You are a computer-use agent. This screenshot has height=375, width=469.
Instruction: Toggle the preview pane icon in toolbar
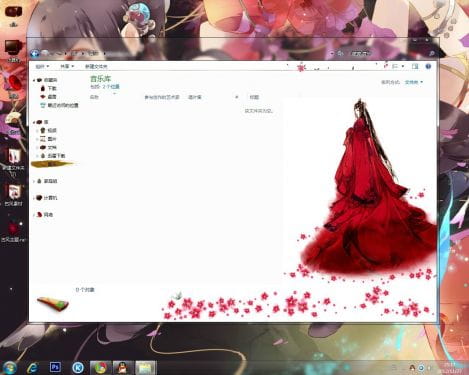tap(415, 66)
